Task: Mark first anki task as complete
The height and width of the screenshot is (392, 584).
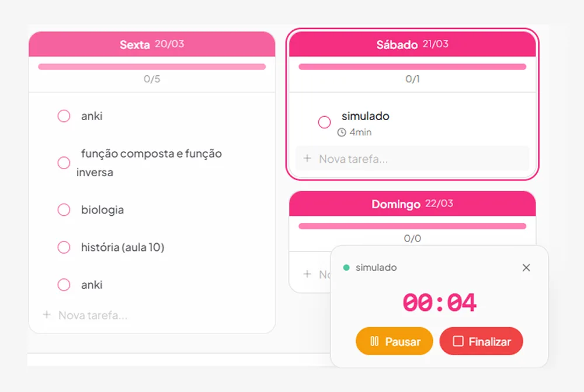Action: coord(64,116)
